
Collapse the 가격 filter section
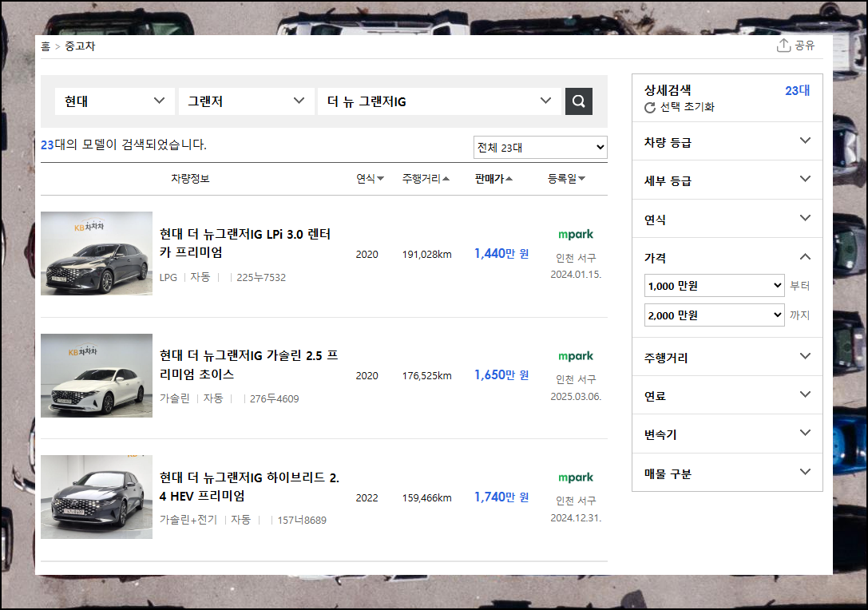[727, 257]
